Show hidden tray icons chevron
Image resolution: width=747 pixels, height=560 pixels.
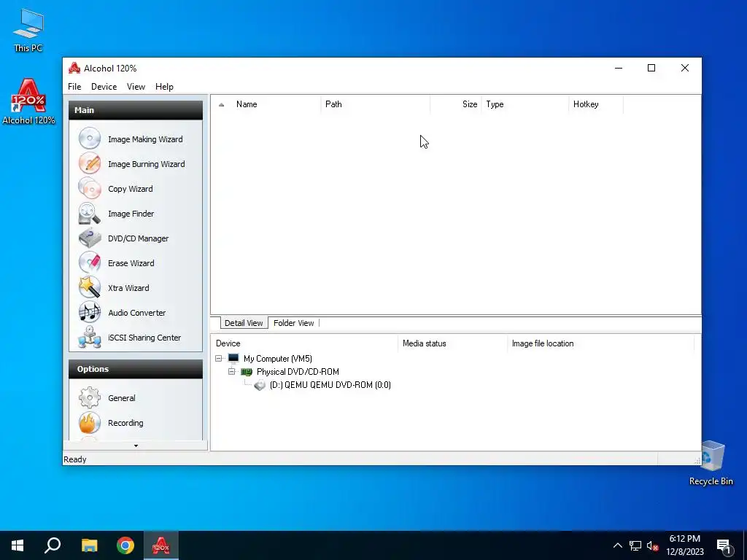pos(617,545)
